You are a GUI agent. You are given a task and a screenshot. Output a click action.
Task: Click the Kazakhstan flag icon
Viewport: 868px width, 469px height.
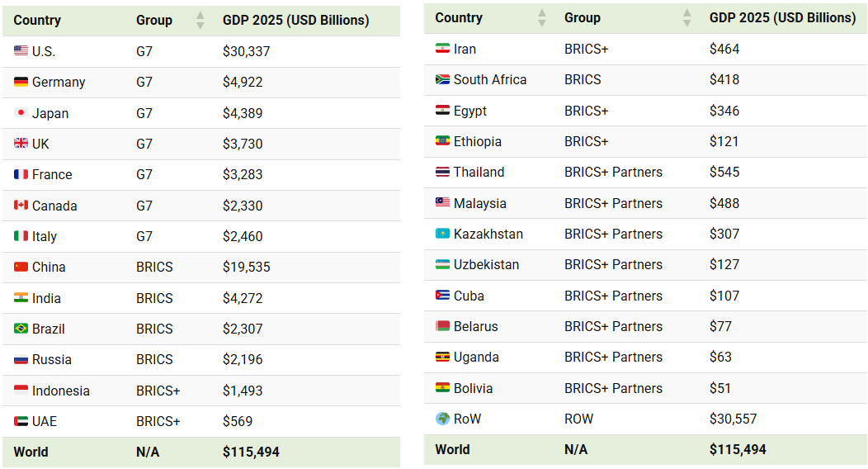point(442,234)
